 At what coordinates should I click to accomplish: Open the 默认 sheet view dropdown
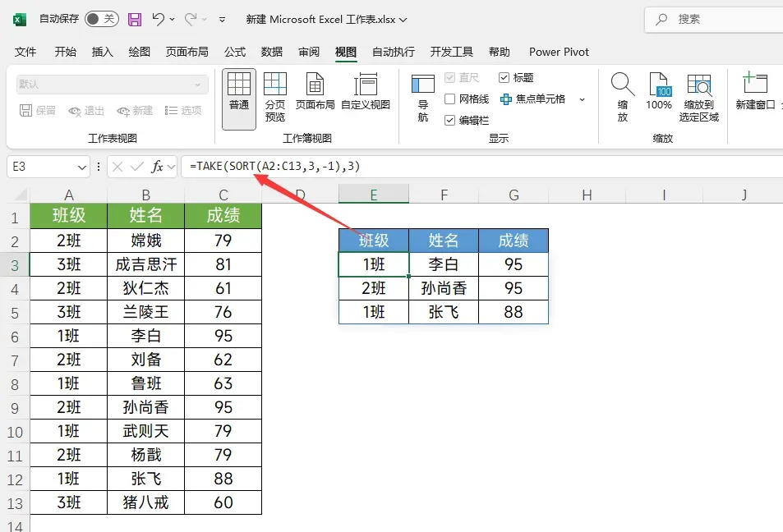pos(113,85)
